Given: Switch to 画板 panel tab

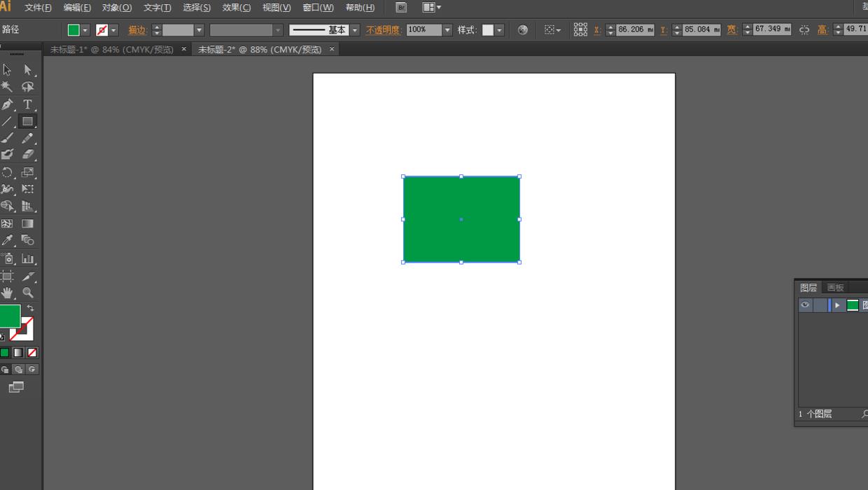Looking at the screenshot, I should point(835,288).
